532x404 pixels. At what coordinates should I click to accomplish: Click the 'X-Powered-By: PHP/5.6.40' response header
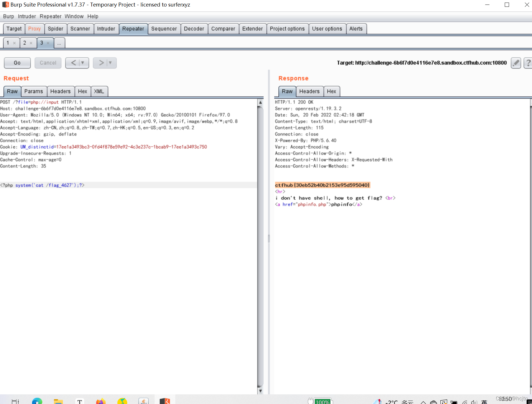click(306, 141)
